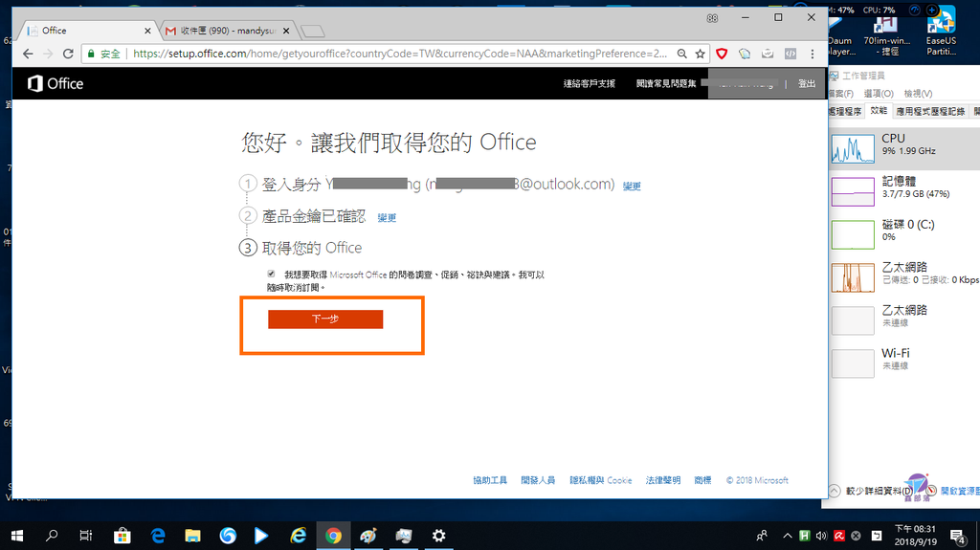Image resolution: width=980 pixels, height=550 pixels.
Task: Click the plus icon in CPU widget
Action: pos(931,10)
